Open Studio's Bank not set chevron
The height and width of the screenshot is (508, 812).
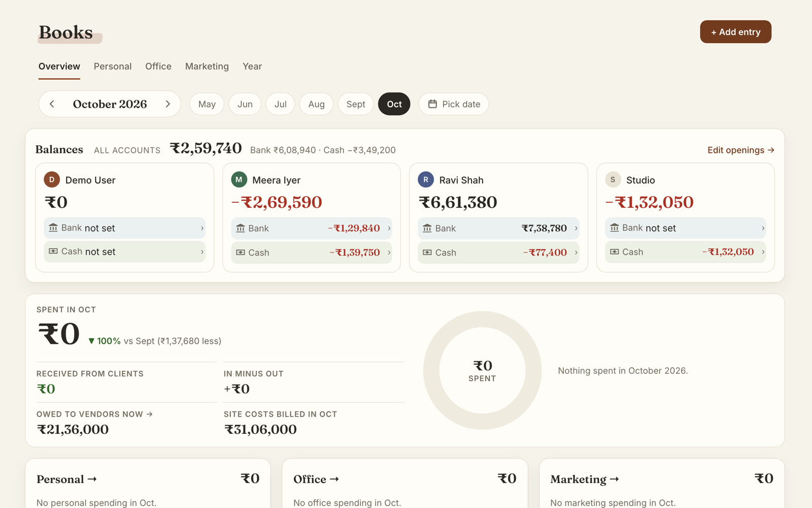(x=763, y=229)
